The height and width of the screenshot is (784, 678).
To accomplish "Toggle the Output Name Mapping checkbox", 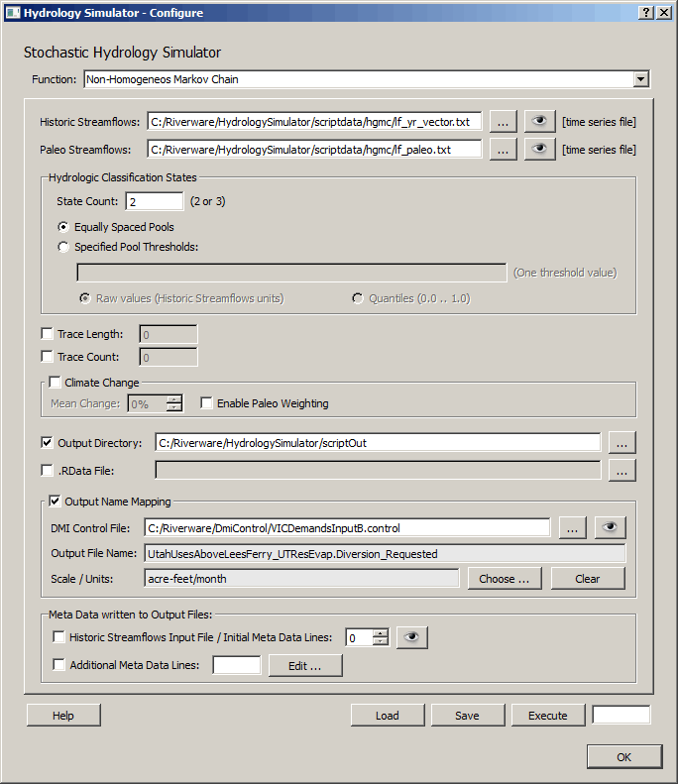I will pos(55,501).
